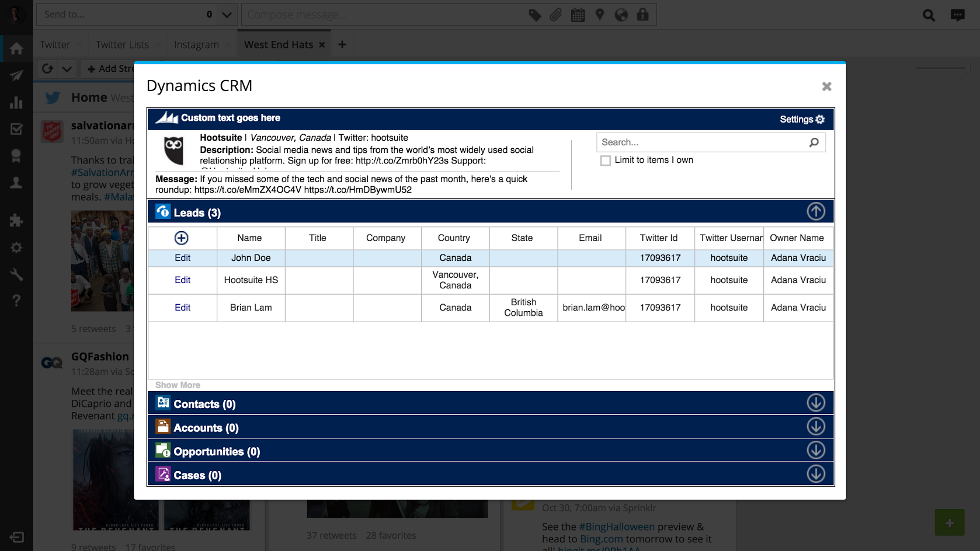
Task: Select the West End Hats tab
Action: (x=279, y=45)
